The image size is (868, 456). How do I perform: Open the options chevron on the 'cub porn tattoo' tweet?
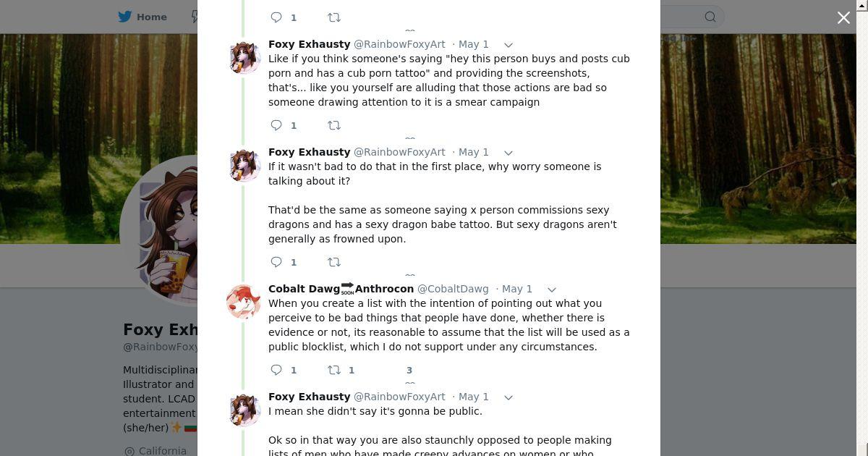point(509,45)
